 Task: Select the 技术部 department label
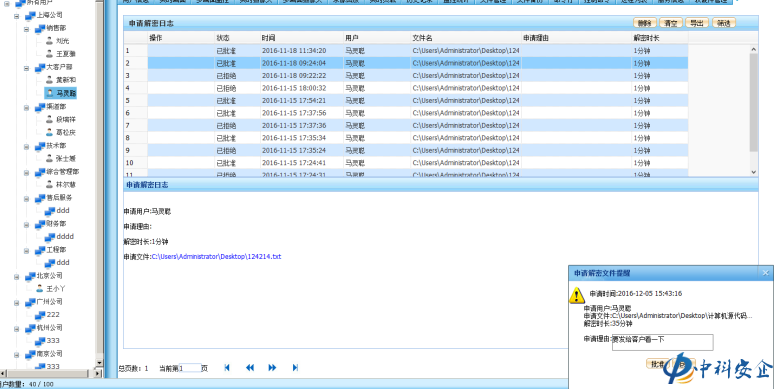[x=56, y=146]
